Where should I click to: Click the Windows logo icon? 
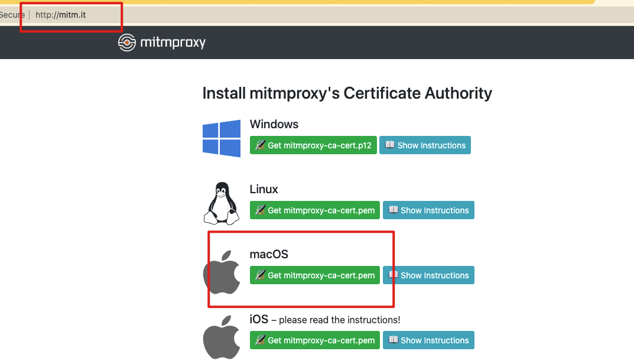[x=222, y=138]
